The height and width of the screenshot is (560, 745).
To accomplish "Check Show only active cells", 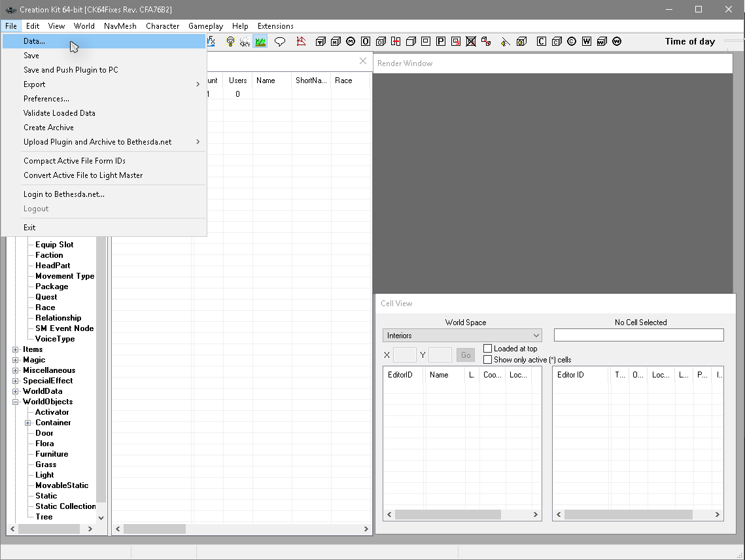I will coord(488,360).
